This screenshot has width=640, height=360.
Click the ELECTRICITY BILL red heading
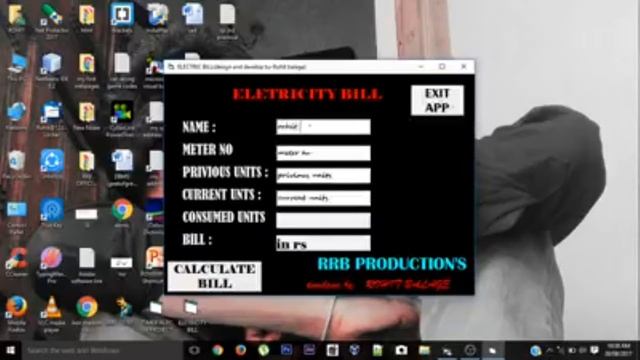307,95
